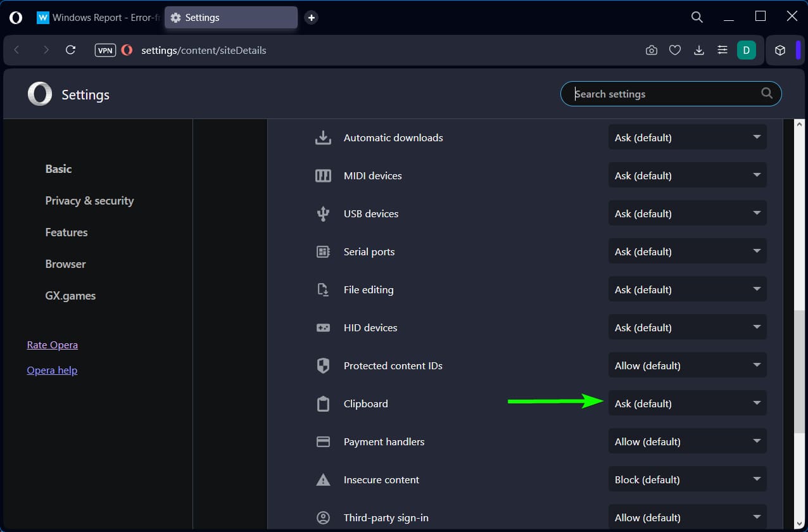Click the heart bookmark icon

pos(675,50)
